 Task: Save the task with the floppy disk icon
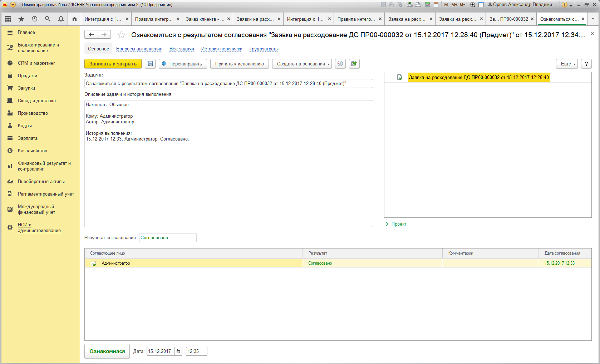(x=150, y=64)
